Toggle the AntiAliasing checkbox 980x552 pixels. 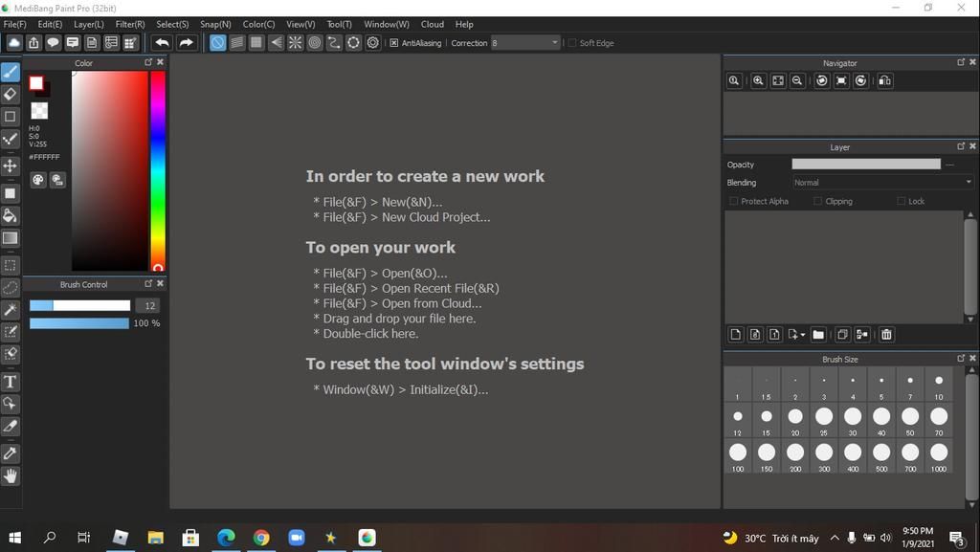393,43
